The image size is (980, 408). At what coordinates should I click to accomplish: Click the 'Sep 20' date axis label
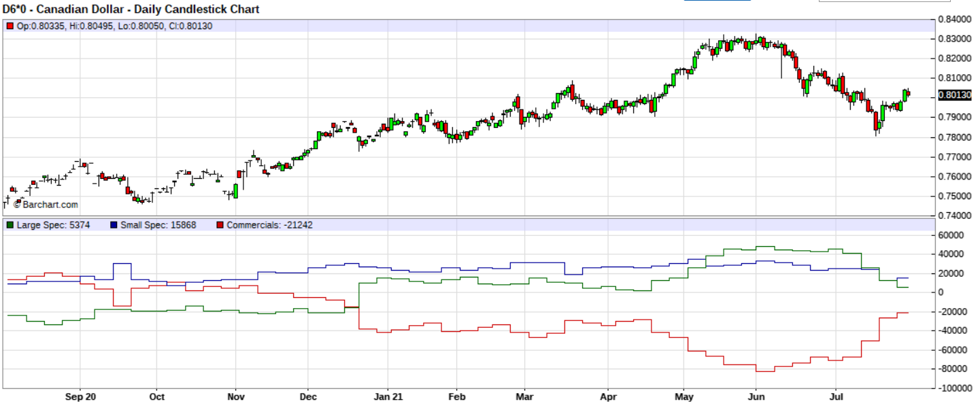[x=80, y=396]
